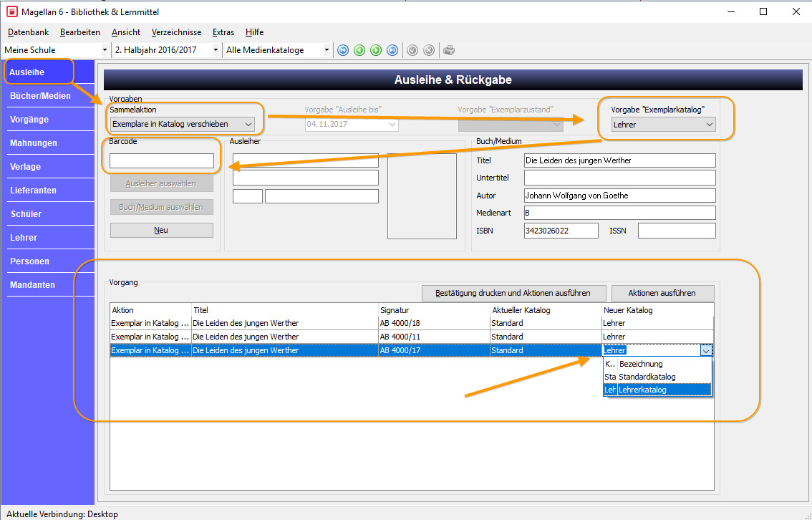812x520 pixels.
Task: Expand Vorgabe Exemplarkatalog Lehrer dropdown
Action: pos(663,125)
